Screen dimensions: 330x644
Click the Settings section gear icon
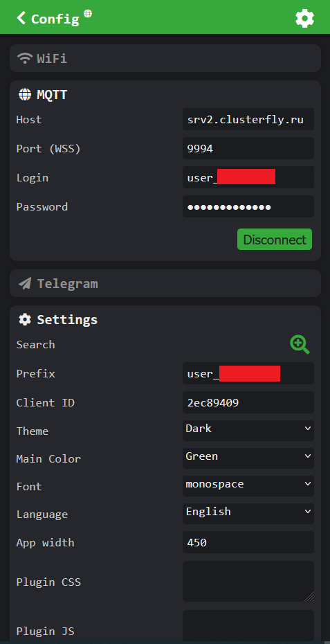pos(25,319)
